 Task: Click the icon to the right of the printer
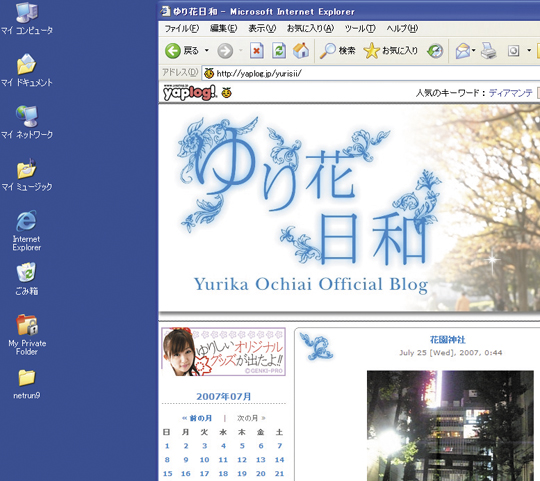513,51
